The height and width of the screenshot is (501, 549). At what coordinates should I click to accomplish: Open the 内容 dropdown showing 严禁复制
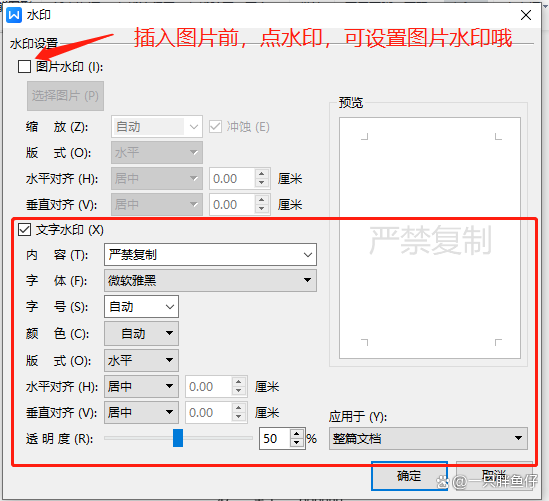click(210, 255)
